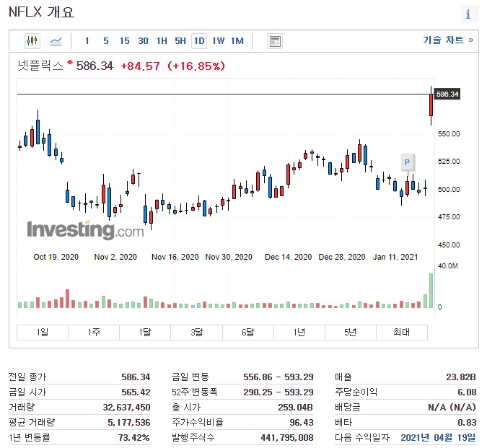487x448 pixels.
Task: Click the Dec 14, 2020 date label
Action: click(288, 257)
